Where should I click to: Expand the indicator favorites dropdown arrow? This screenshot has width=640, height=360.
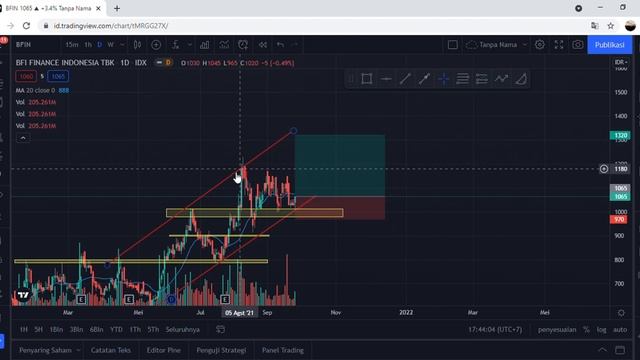point(190,45)
